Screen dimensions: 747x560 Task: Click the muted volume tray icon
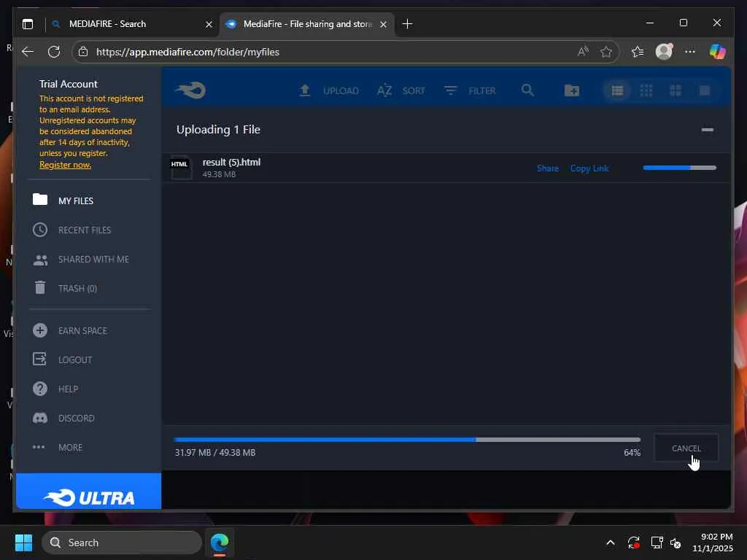pyautogui.click(x=675, y=542)
